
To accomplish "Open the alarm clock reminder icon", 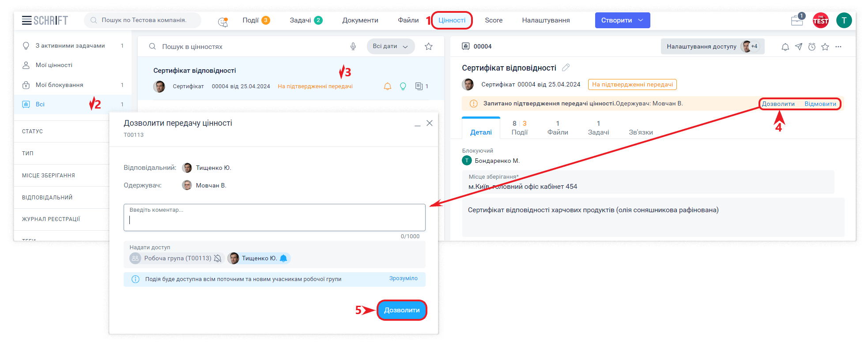I will 812,47.
